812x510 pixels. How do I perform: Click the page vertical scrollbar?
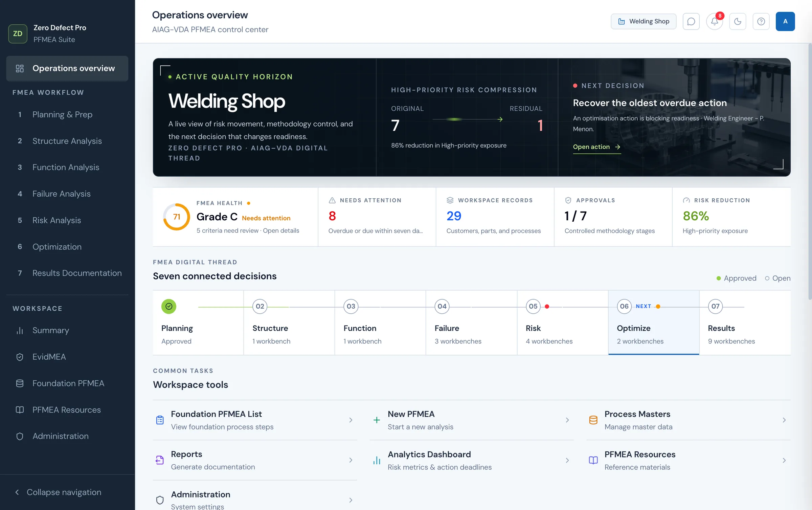[810, 171]
